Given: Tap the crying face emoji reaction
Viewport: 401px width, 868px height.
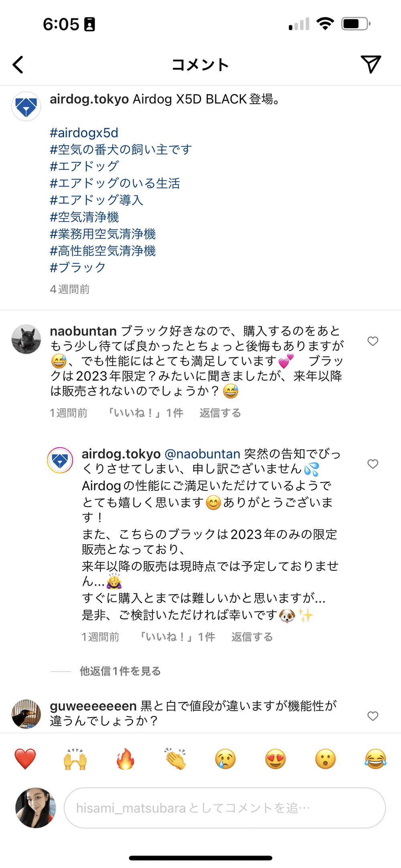Looking at the screenshot, I should click(x=225, y=759).
